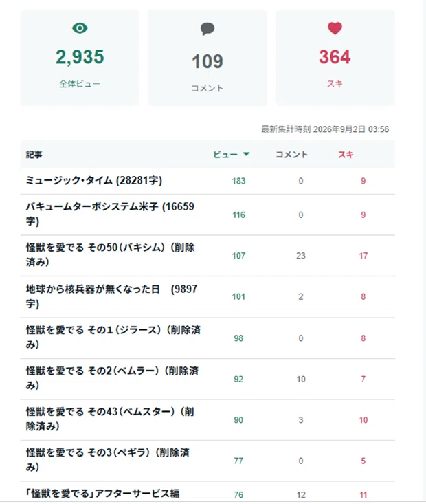Click the 364 スキ summary card
This screenshot has height=504, width=426.
335,58
